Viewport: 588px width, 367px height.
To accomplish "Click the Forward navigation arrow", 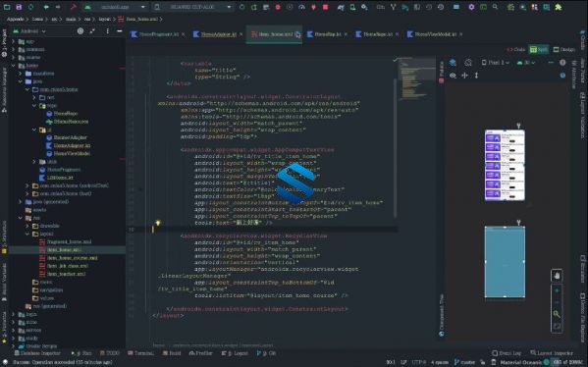I will (58, 7).
